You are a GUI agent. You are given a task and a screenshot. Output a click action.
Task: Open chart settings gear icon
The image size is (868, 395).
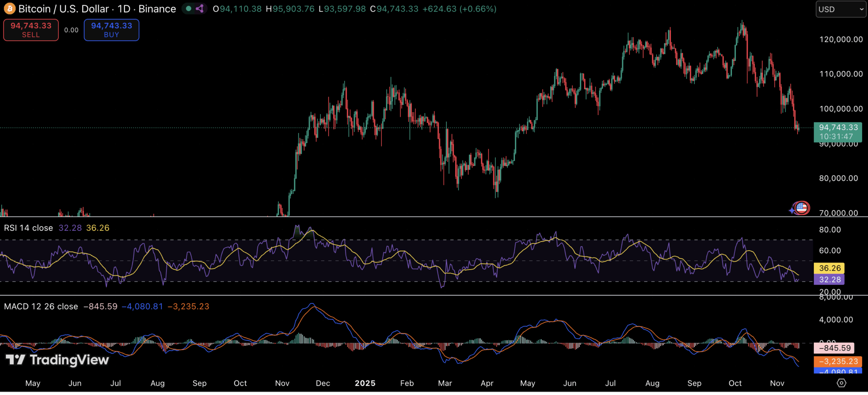pos(841,383)
